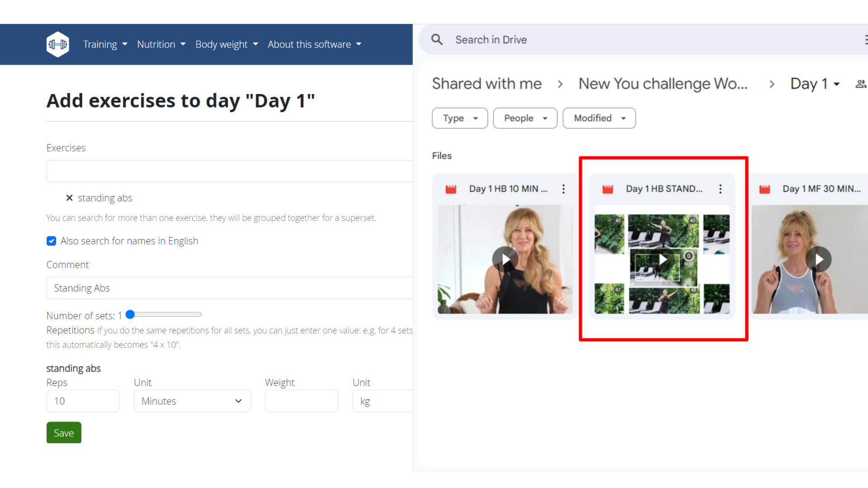
Task: Open three-dot menu for Day 1 HB STAND file
Action: (720, 189)
